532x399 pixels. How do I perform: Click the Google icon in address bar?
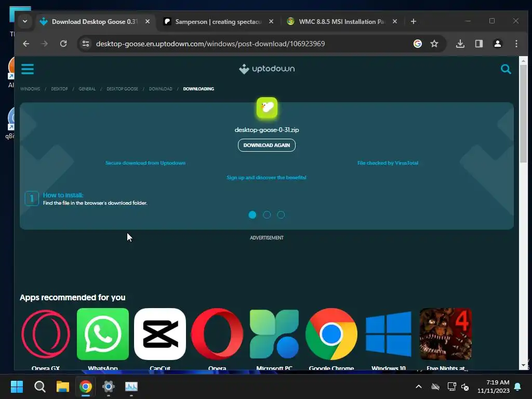[418, 44]
